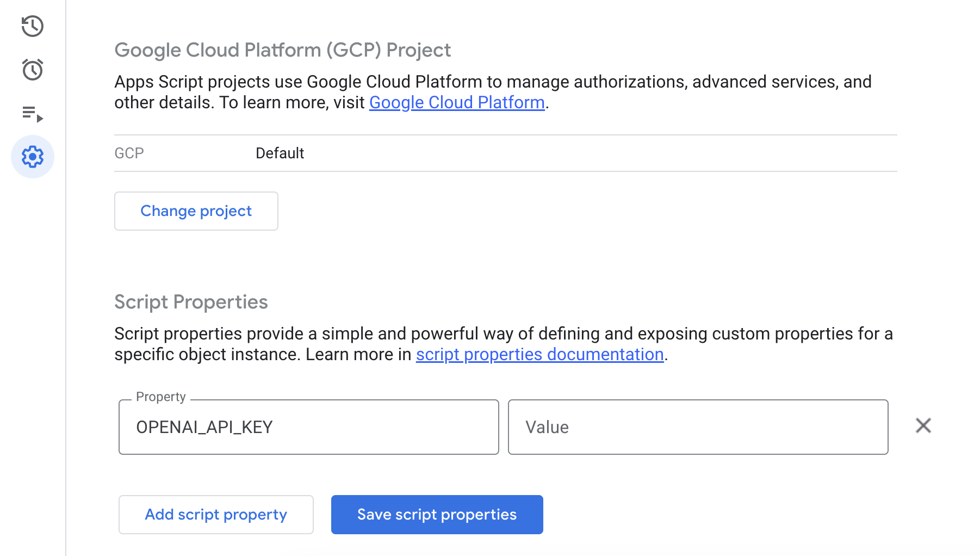980x556 pixels.
Task: Select the Project Settings gear icon
Action: point(33,157)
